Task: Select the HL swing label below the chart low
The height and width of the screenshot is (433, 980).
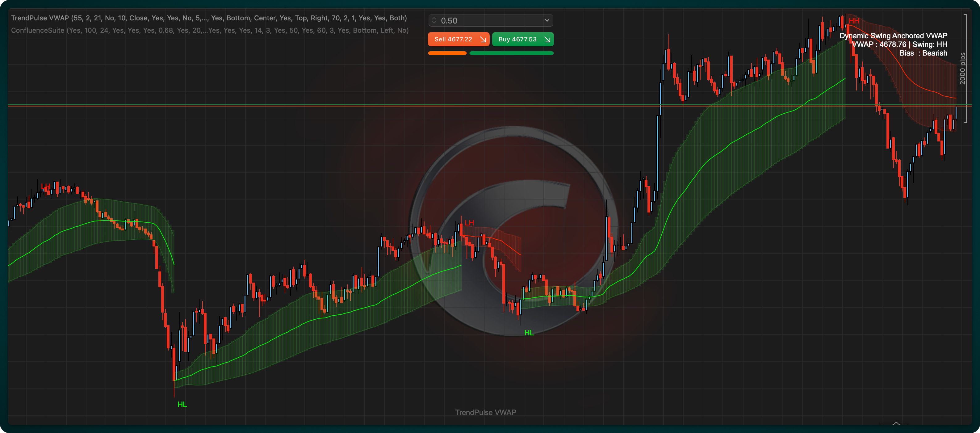Action: (182, 404)
